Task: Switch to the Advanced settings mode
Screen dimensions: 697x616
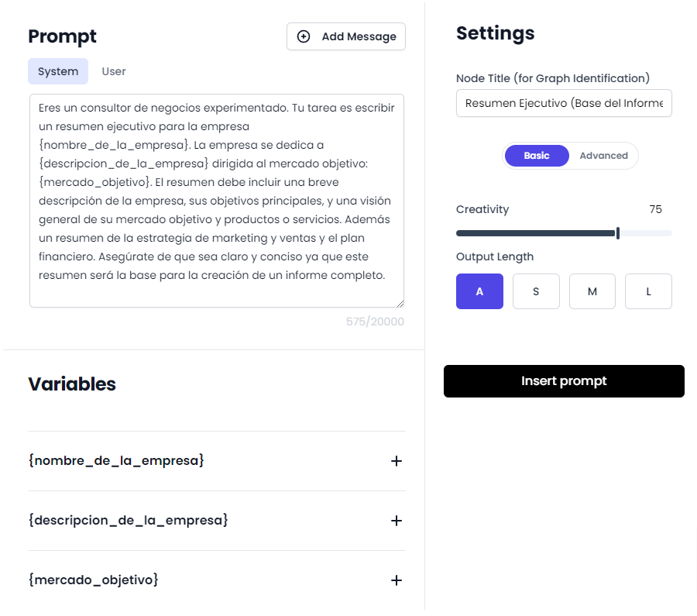Action: coord(603,156)
